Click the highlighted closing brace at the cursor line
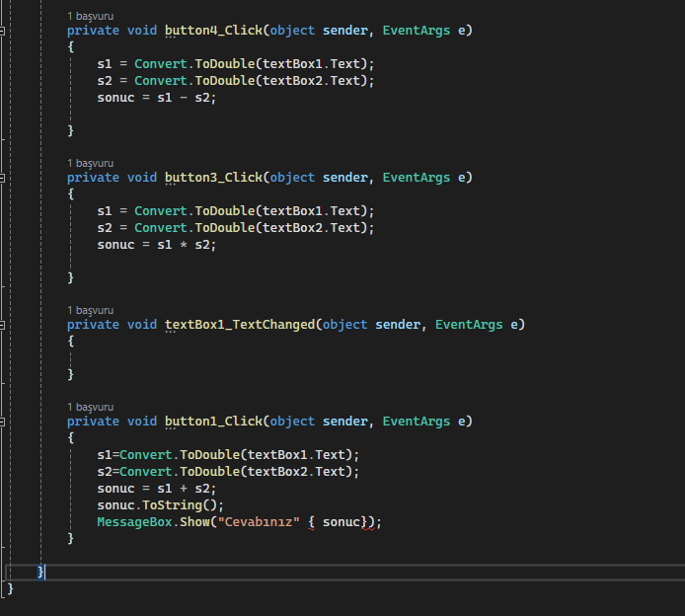Viewport: 685px width, 616px height. pos(40,573)
